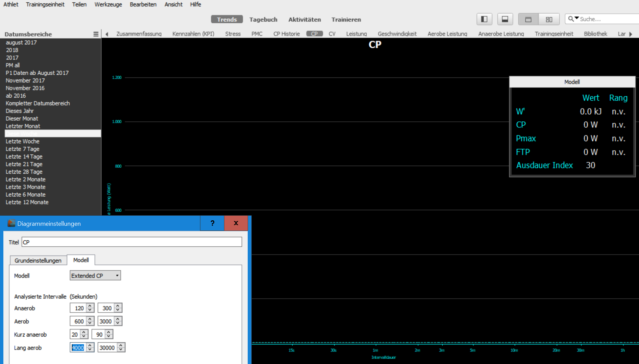Click the Titel text field
The image size is (639, 364).
[x=131, y=242]
